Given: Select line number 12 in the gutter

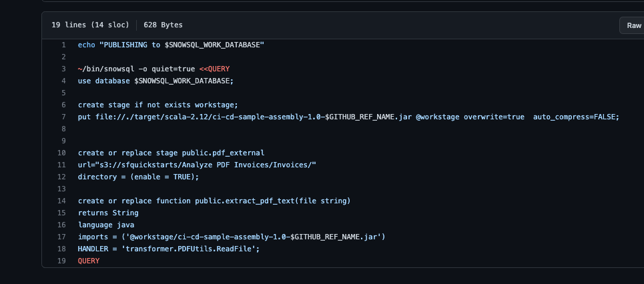Looking at the screenshot, I should tap(61, 177).
